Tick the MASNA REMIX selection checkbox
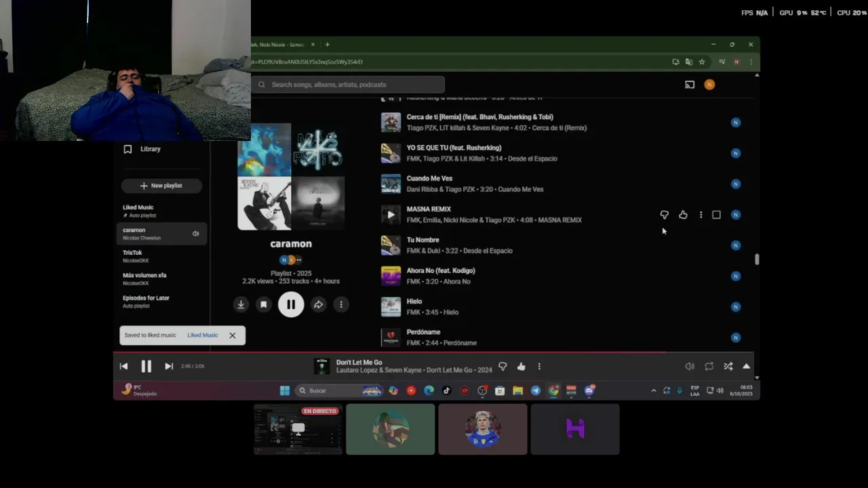This screenshot has height=488, width=868. click(716, 215)
